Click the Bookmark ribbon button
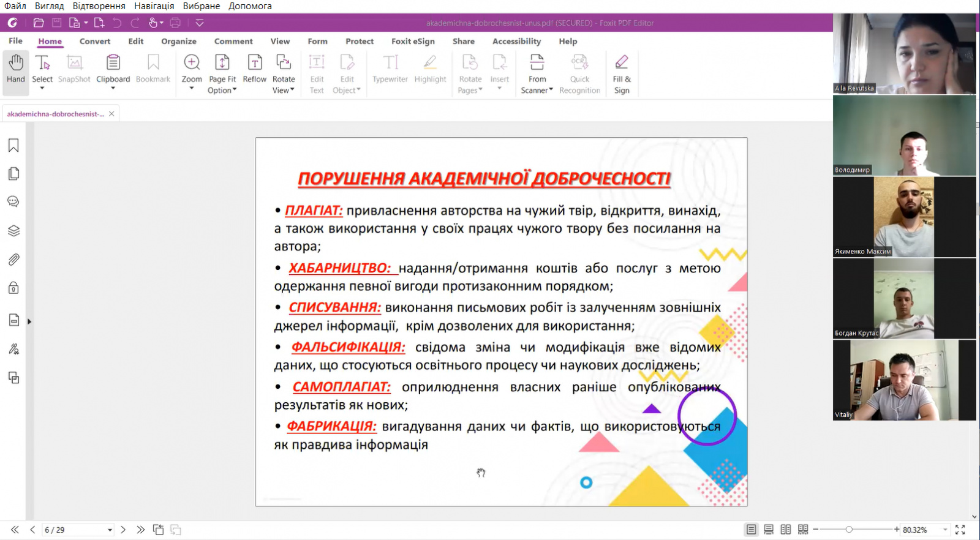980x540 pixels. click(x=153, y=69)
